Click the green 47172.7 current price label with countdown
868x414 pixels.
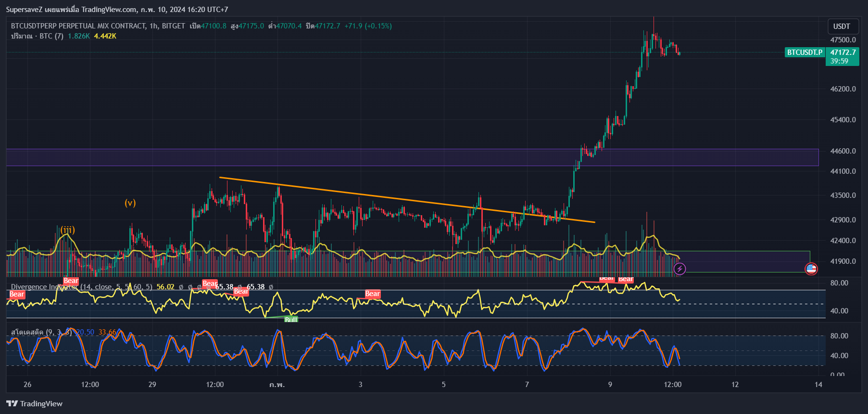[x=843, y=56]
